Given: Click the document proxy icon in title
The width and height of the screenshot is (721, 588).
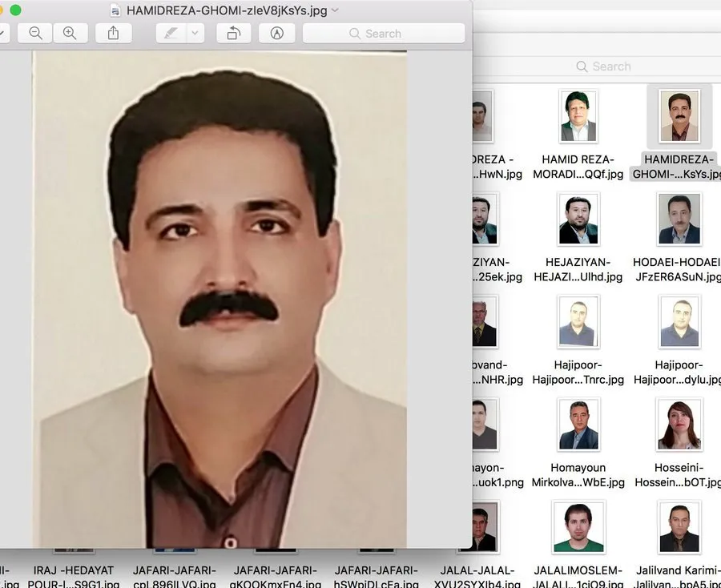Looking at the screenshot, I should [115, 10].
